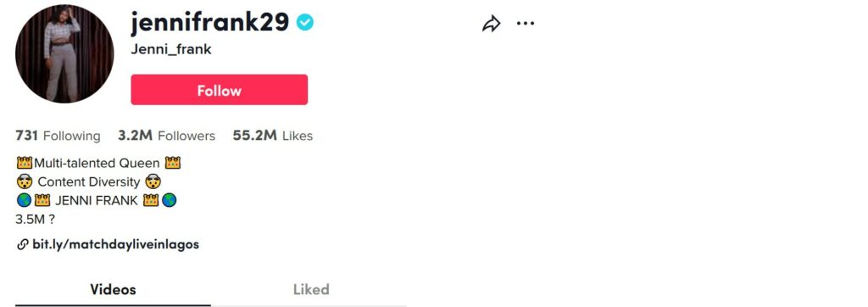Click the globe emoji after JENNI FRANK
This screenshot has width=868, height=307.
pyautogui.click(x=170, y=201)
